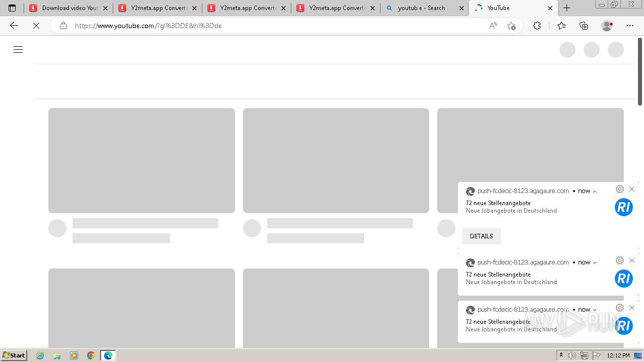This screenshot has height=362, width=644.
Task: Expand the bottom notification chevron
Action: 595,310
